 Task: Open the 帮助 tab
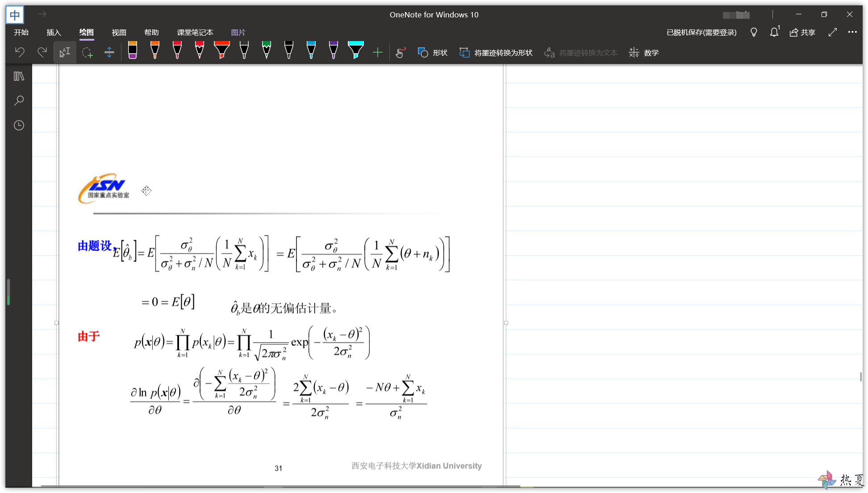[x=151, y=32]
